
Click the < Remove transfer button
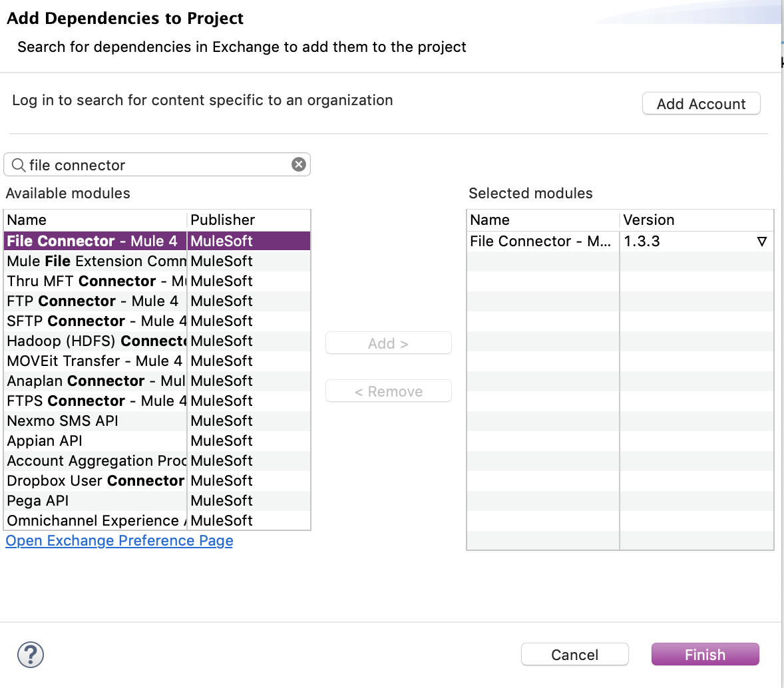click(x=388, y=391)
